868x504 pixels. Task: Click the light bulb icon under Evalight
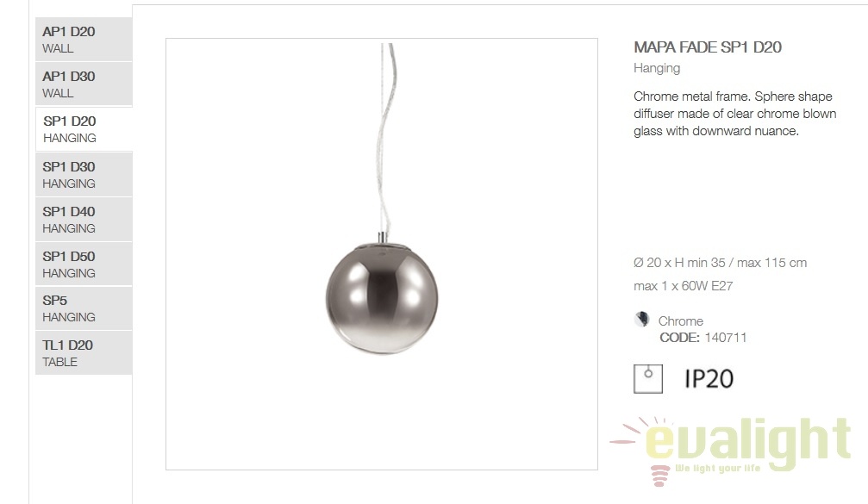(x=659, y=476)
